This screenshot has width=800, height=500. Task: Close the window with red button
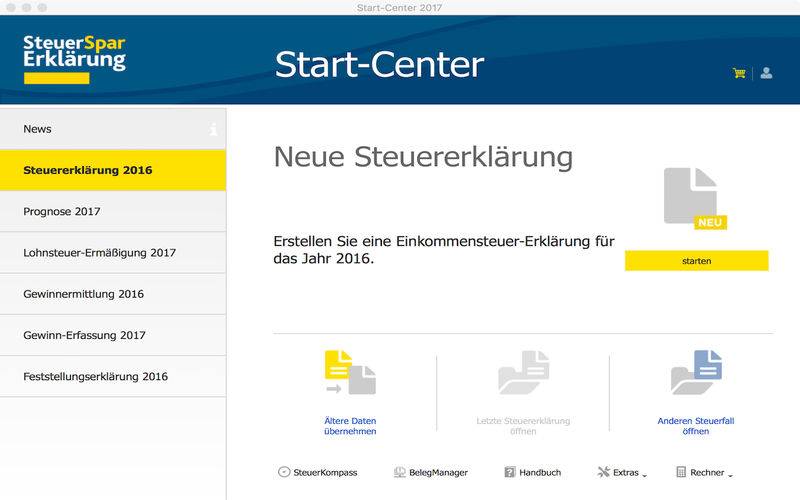point(11,8)
